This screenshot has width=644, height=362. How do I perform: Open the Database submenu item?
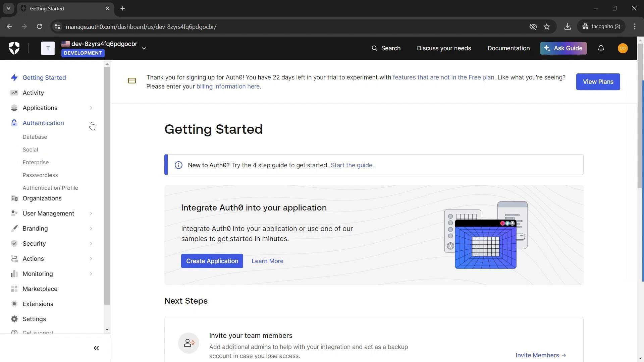click(35, 137)
